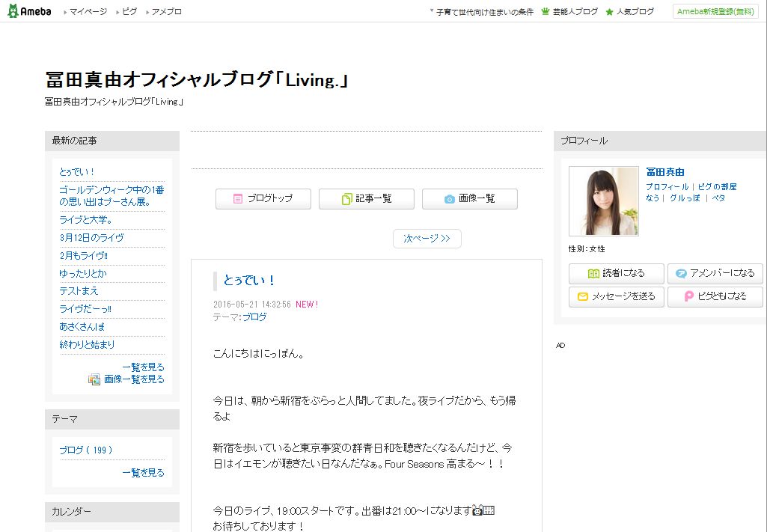Screen dimensions: 767x532
Task: Click the book icon on 読者になる
Action: tap(593, 273)
